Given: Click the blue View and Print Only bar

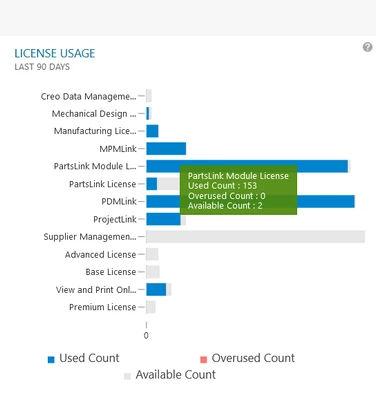Looking at the screenshot, I should coord(156,290).
